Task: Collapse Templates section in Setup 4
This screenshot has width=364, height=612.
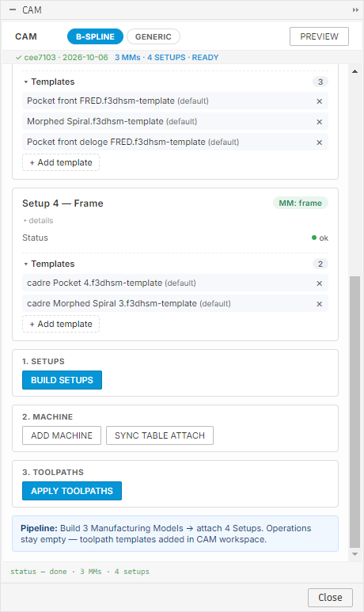Action: coord(49,264)
